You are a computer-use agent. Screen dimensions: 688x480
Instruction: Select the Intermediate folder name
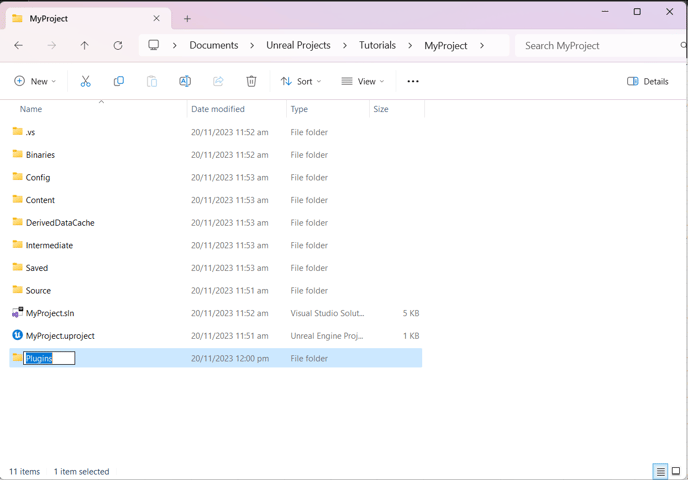49,245
